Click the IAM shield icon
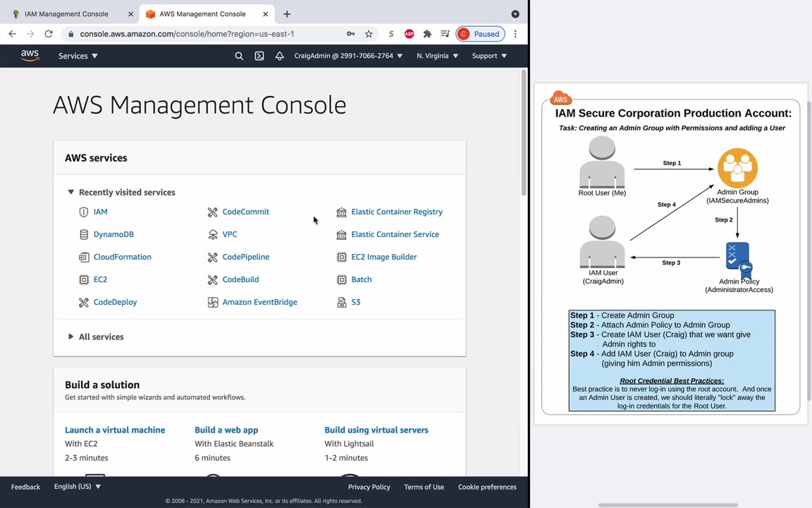 [x=83, y=212]
